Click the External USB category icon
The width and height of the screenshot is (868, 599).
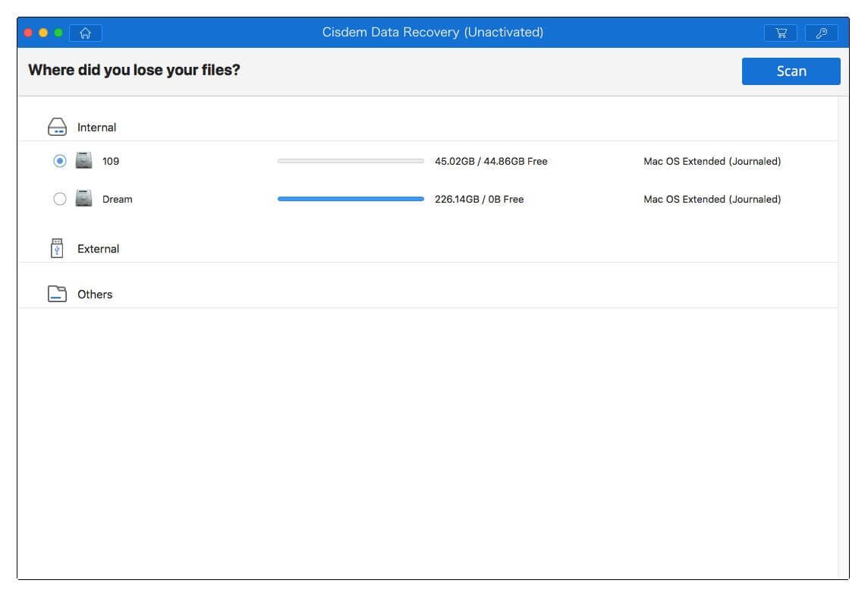pos(57,248)
